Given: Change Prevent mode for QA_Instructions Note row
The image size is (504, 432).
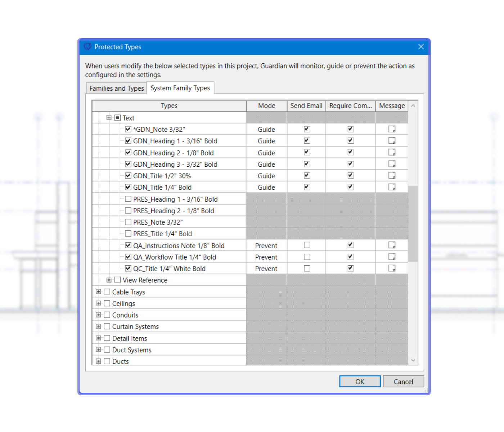Looking at the screenshot, I should click(x=266, y=246).
